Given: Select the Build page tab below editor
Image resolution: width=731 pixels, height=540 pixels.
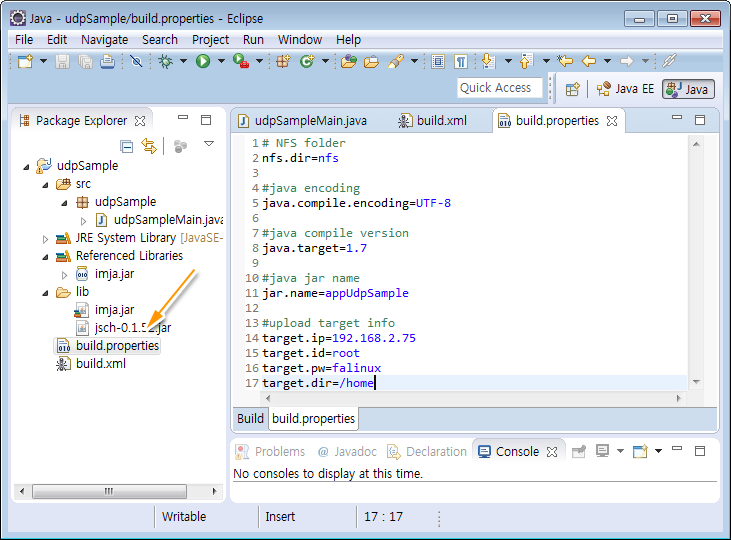Looking at the screenshot, I should [x=250, y=419].
